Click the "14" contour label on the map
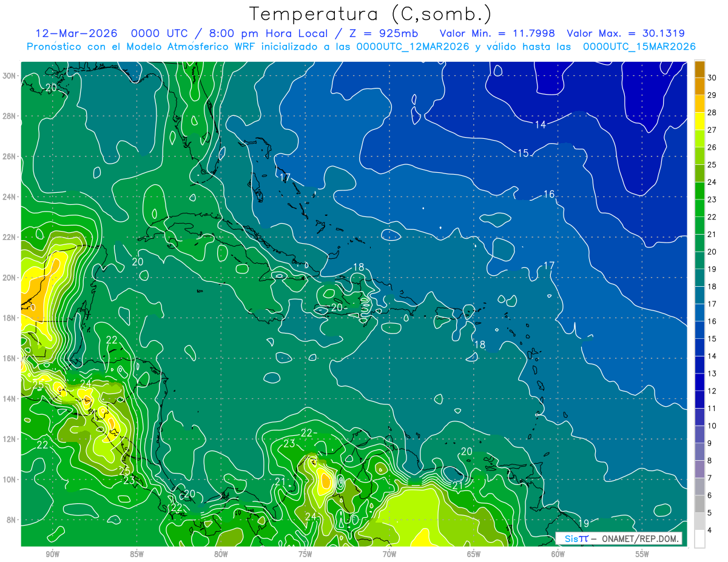Screen dimensions: 728x562 541,124
